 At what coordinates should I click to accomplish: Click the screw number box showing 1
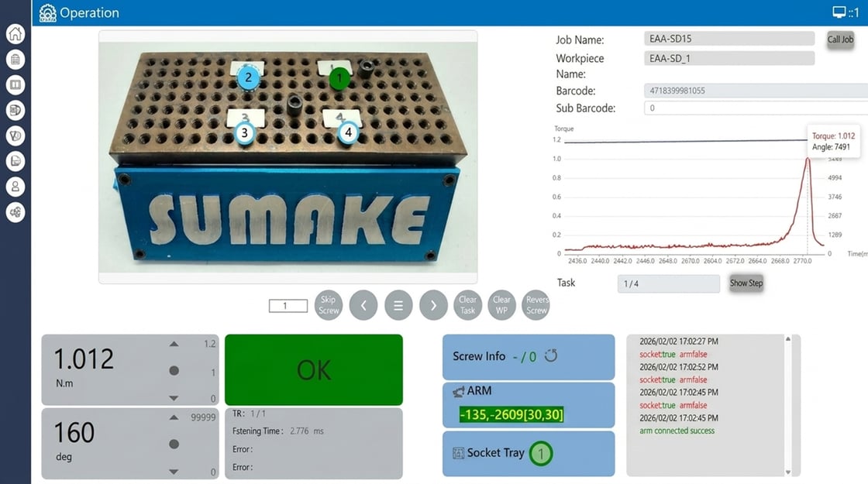click(x=288, y=306)
